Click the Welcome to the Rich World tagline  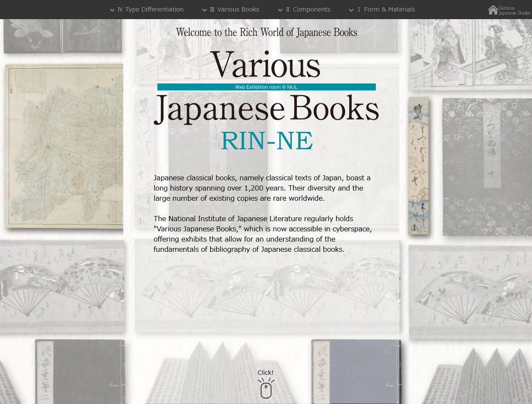266,32
